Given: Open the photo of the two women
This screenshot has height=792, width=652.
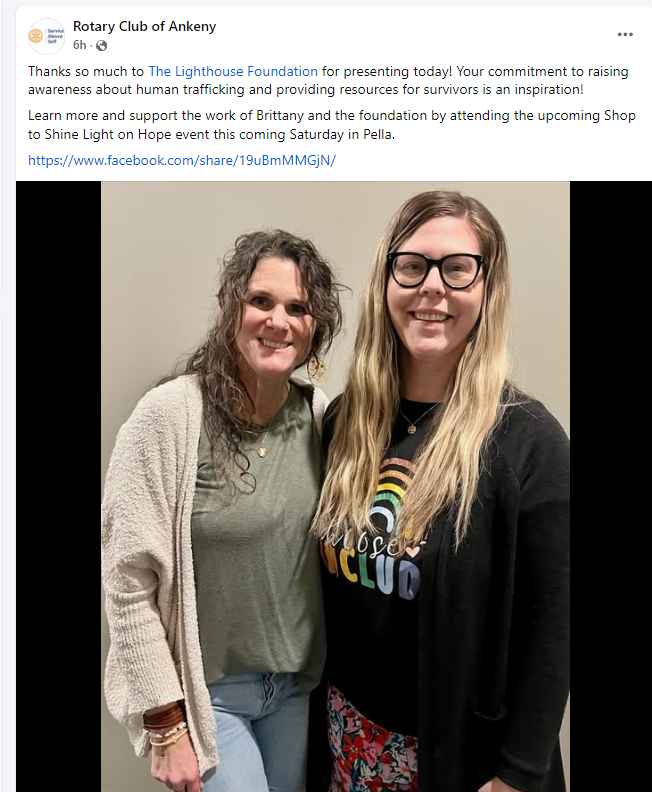Looking at the screenshot, I should (x=335, y=486).
